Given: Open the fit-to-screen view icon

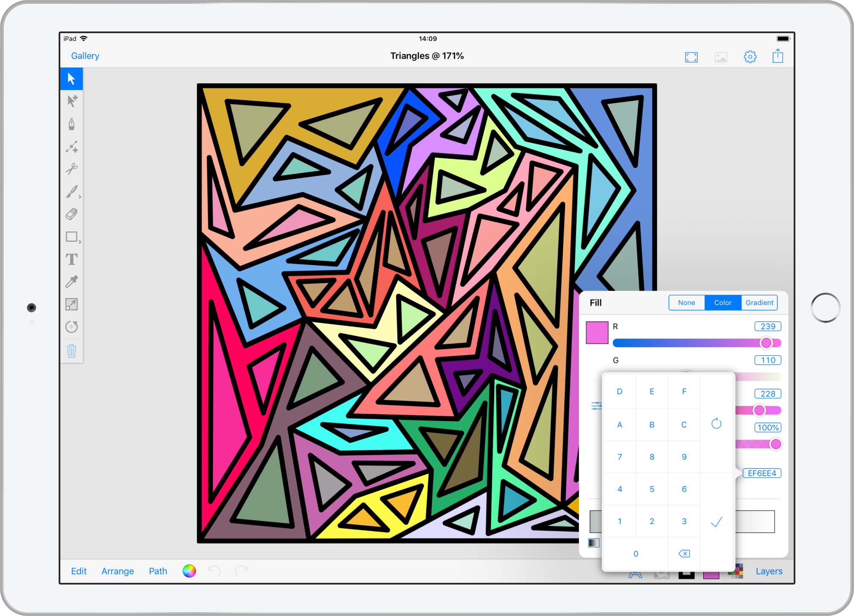Looking at the screenshot, I should (x=691, y=57).
